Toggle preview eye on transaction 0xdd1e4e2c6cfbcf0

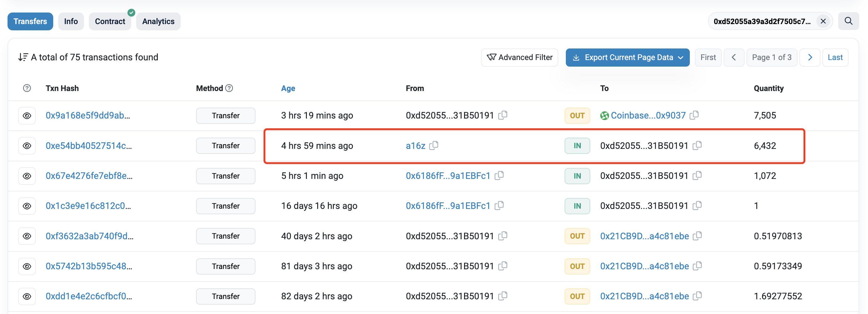[x=27, y=296]
